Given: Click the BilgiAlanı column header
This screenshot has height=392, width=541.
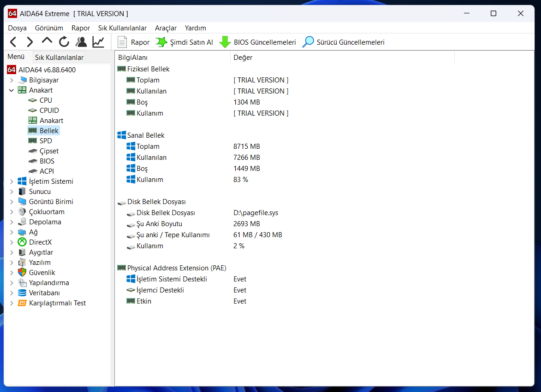Looking at the screenshot, I should pos(172,58).
